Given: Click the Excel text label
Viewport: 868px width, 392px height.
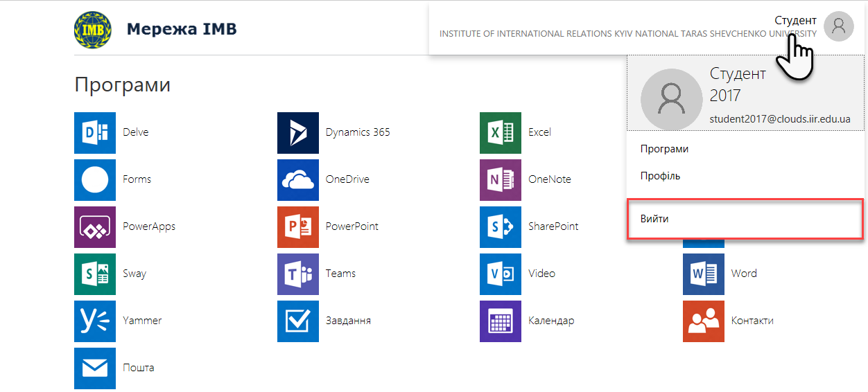Looking at the screenshot, I should point(539,132).
